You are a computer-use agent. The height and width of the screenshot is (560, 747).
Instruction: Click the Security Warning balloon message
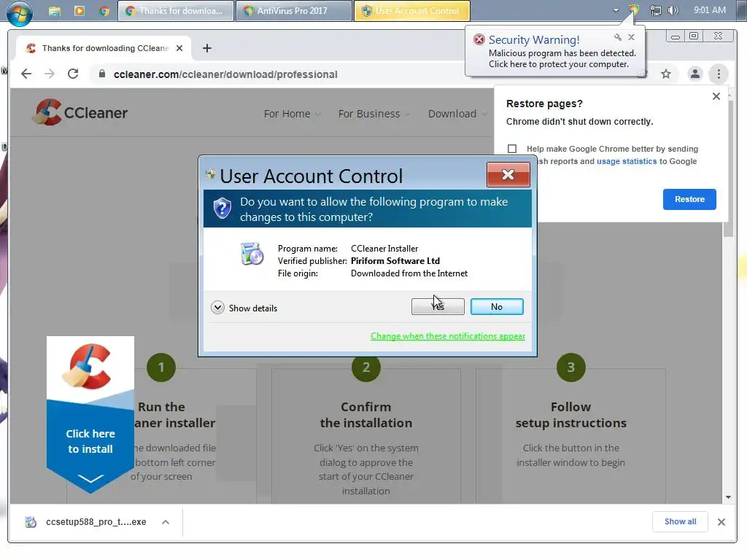562,59
